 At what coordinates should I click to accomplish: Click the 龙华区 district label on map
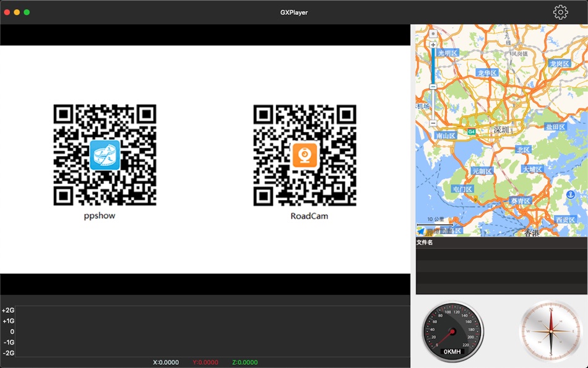(487, 73)
